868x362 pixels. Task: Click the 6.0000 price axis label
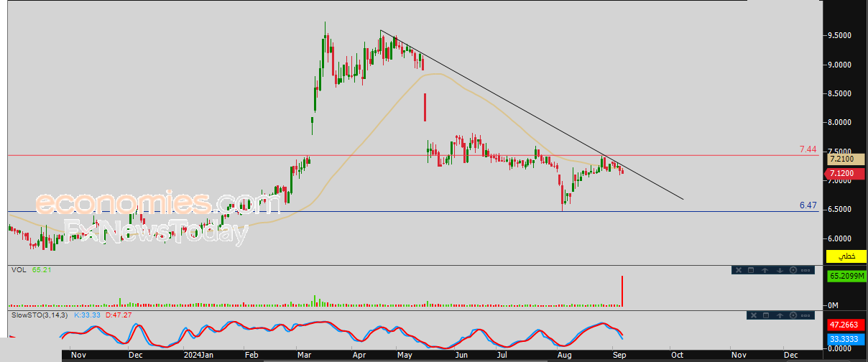click(839, 238)
